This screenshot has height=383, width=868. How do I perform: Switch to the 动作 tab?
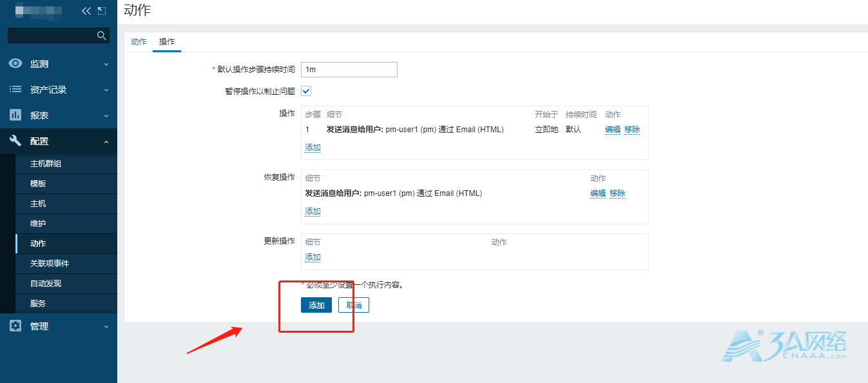coord(139,42)
